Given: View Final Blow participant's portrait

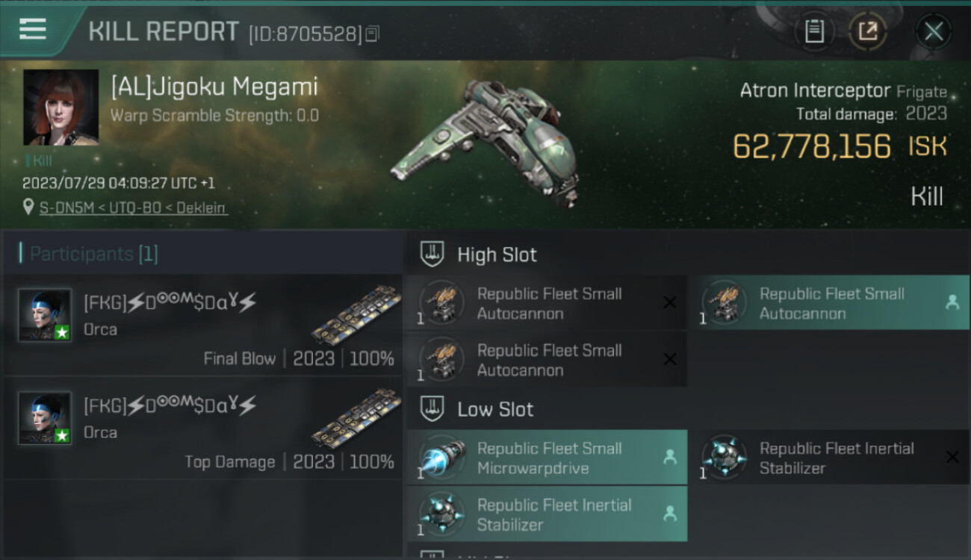Looking at the screenshot, I should (x=45, y=315).
